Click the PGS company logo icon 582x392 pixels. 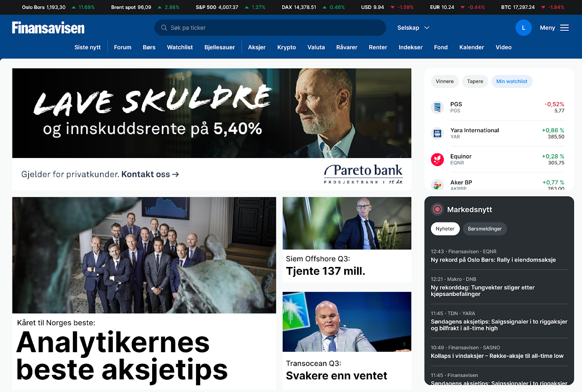point(437,107)
